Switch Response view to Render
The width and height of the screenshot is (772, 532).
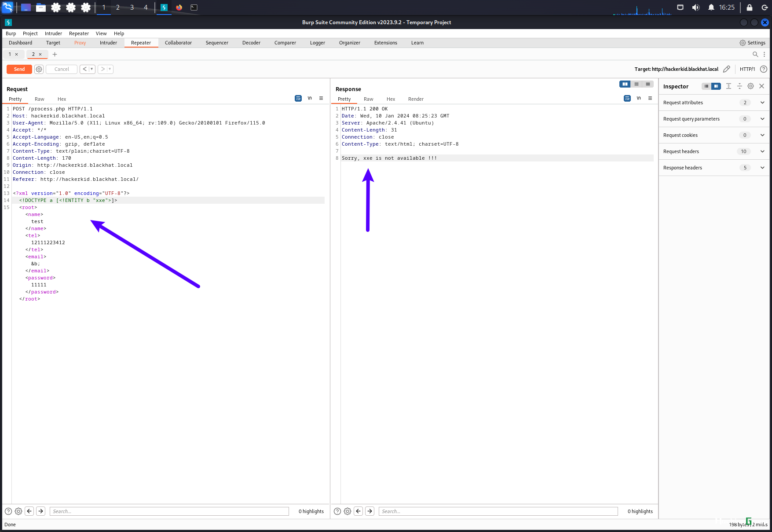coord(416,99)
